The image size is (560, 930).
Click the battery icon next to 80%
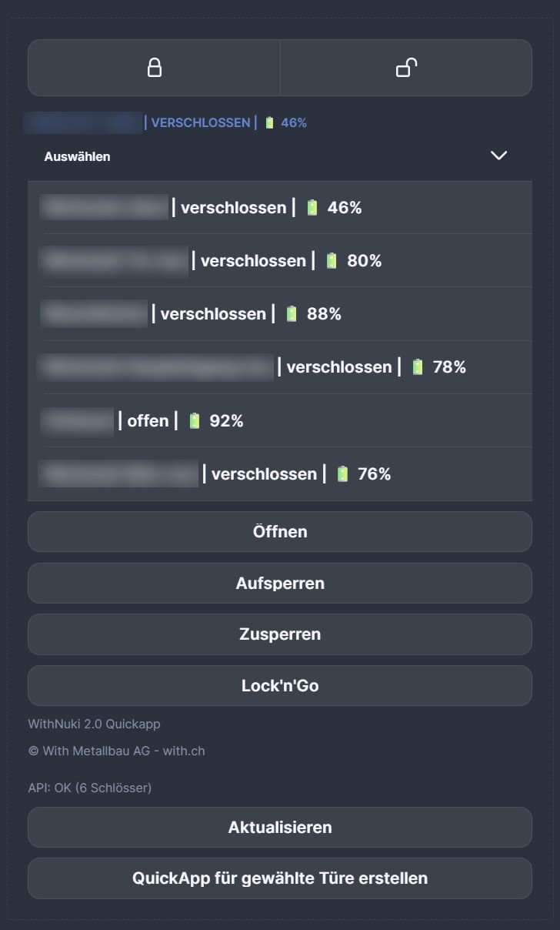tap(332, 261)
